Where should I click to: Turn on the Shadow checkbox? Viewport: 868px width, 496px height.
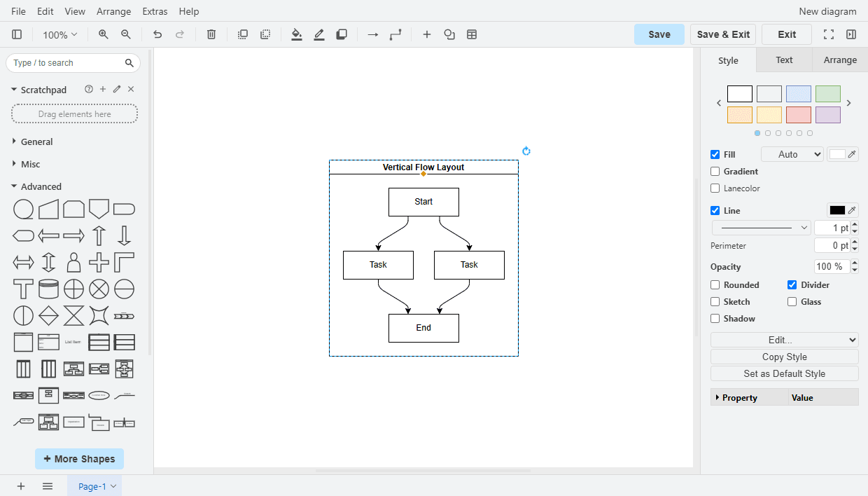coord(715,319)
